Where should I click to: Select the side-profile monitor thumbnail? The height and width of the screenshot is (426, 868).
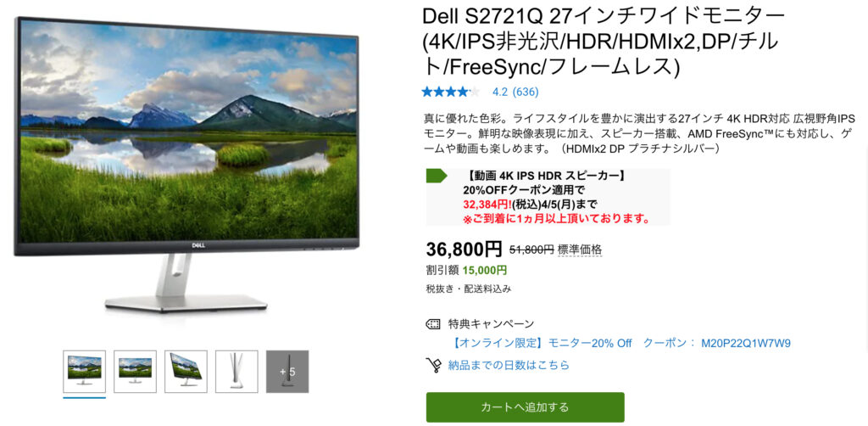point(236,371)
